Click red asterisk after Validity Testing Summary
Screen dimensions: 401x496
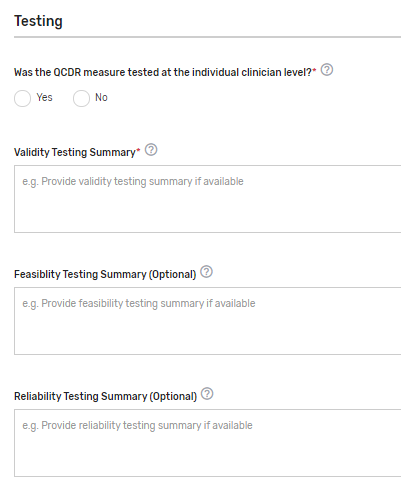point(138,150)
